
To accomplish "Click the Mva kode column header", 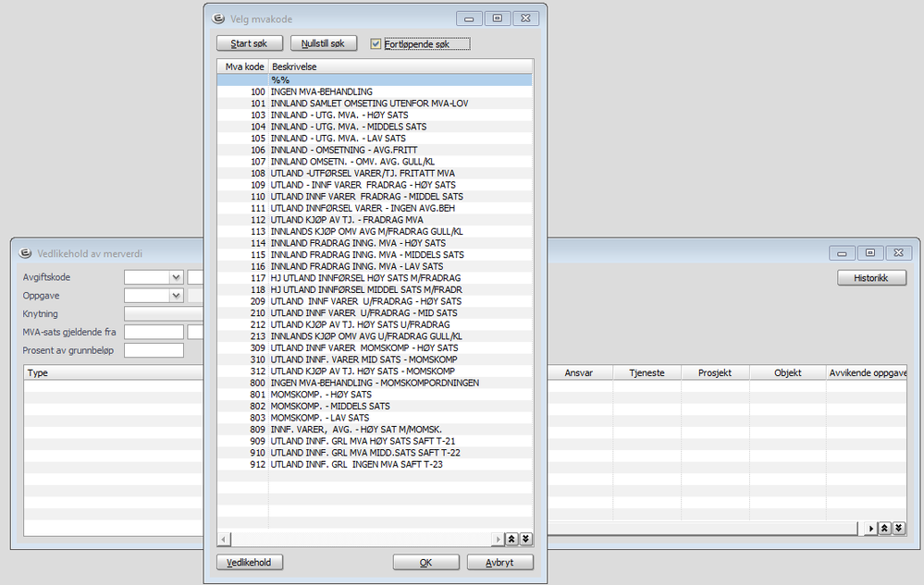I will coord(243,67).
